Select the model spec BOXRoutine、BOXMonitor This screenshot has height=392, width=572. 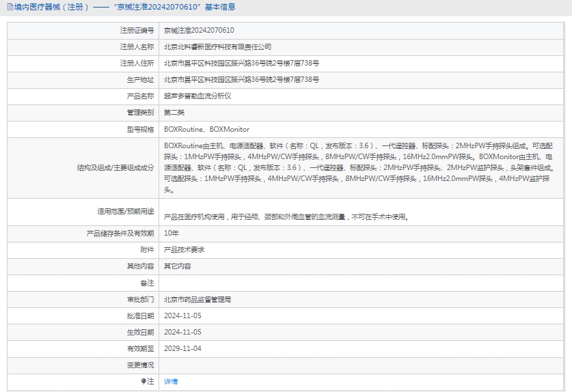point(206,129)
